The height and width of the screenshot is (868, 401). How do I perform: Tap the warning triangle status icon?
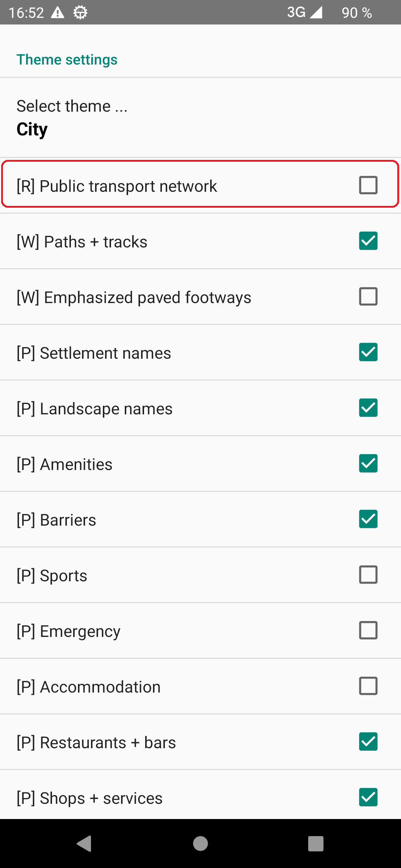pos(58,13)
